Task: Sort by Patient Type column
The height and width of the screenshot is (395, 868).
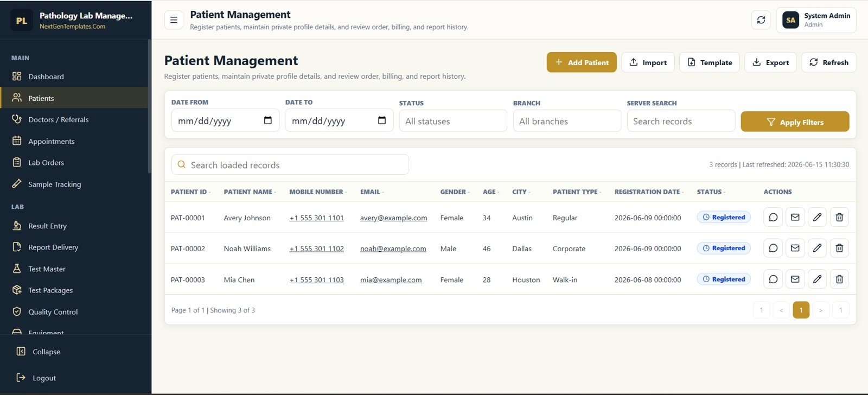Action: pyautogui.click(x=577, y=192)
